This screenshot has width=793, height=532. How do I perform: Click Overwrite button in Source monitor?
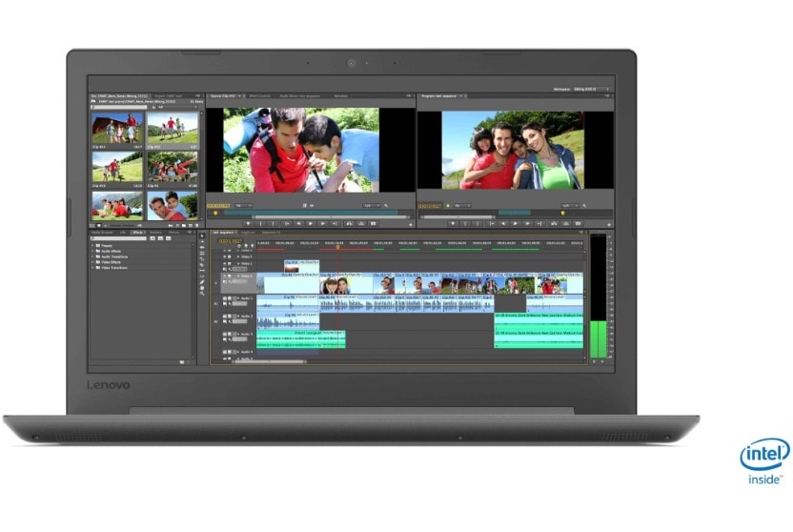click(360, 223)
